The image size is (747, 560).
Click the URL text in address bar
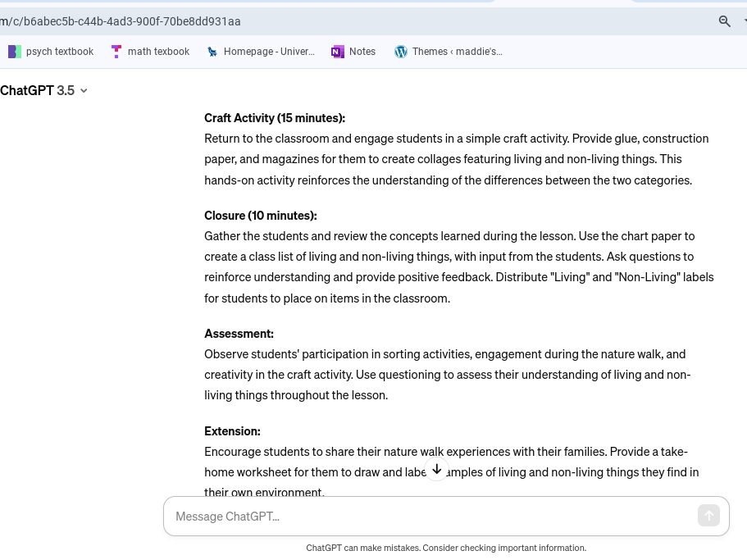120,21
